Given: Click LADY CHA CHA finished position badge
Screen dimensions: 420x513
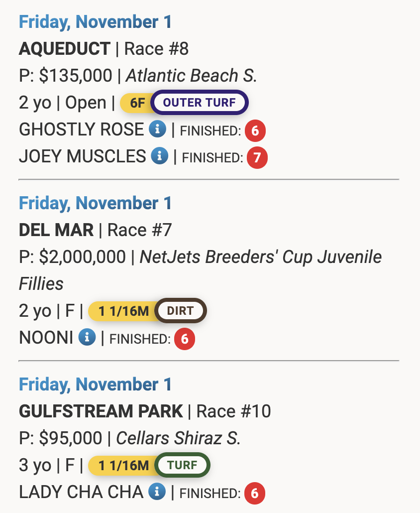Looking at the screenshot, I should click(255, 494).
